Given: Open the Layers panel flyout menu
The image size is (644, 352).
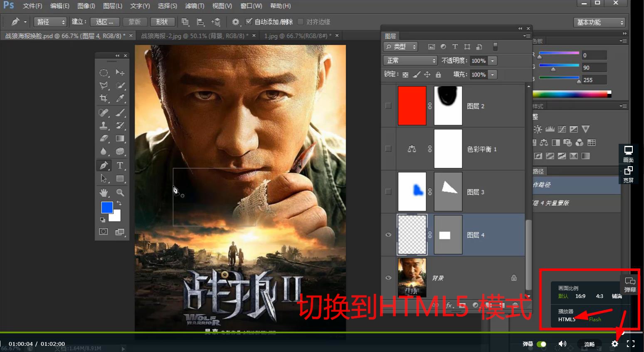Looking at the screenshot, I should click(527, 36).
